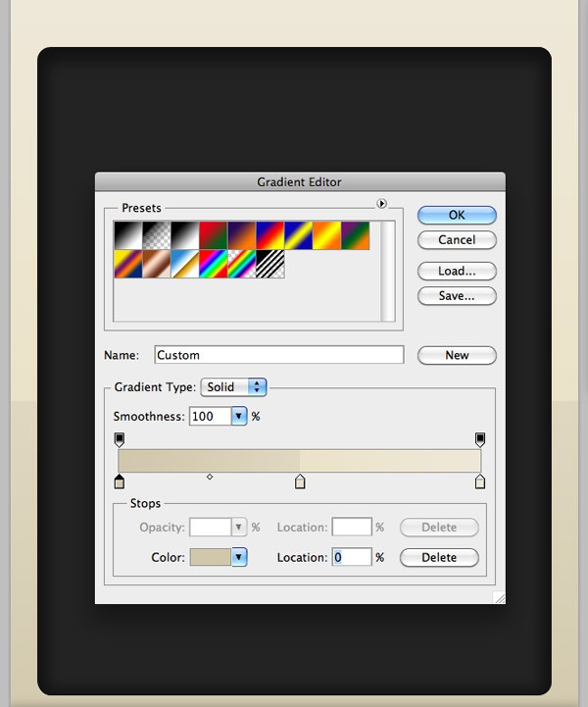This screenshot has height=707, width=588.
Task: Pick the blue, yellow, blue gradient preset
Action: click(x=299, y=235)
